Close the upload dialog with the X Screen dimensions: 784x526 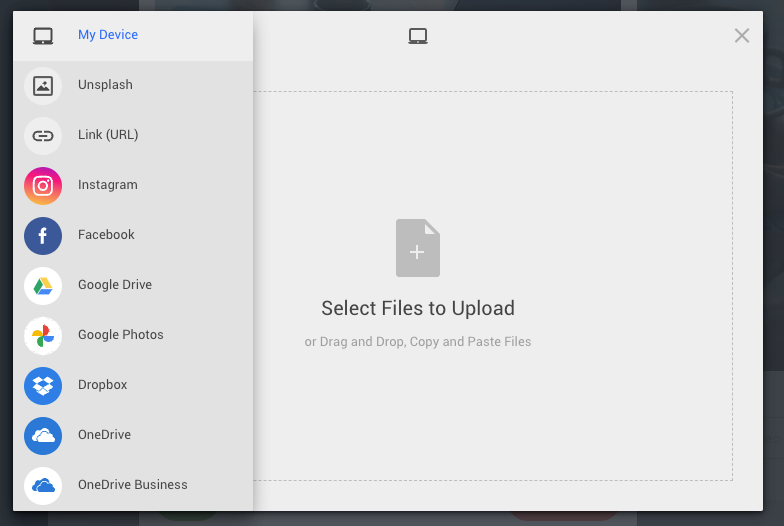(x=741, y=36)
